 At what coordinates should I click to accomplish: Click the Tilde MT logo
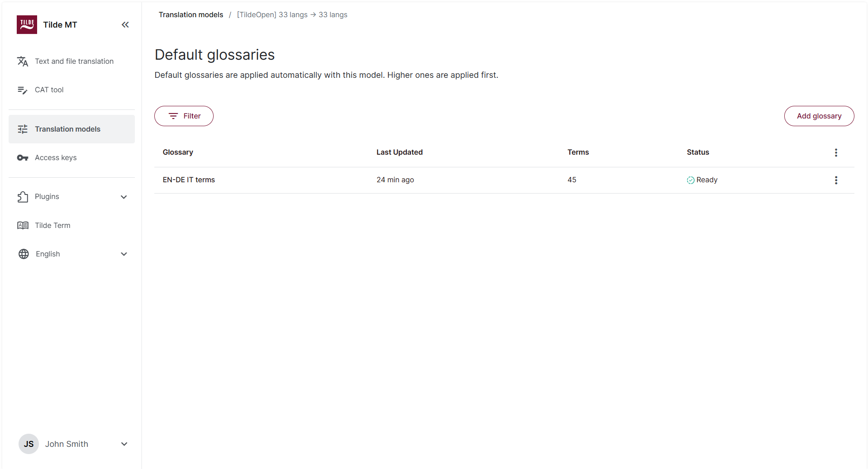pos(27,24)
